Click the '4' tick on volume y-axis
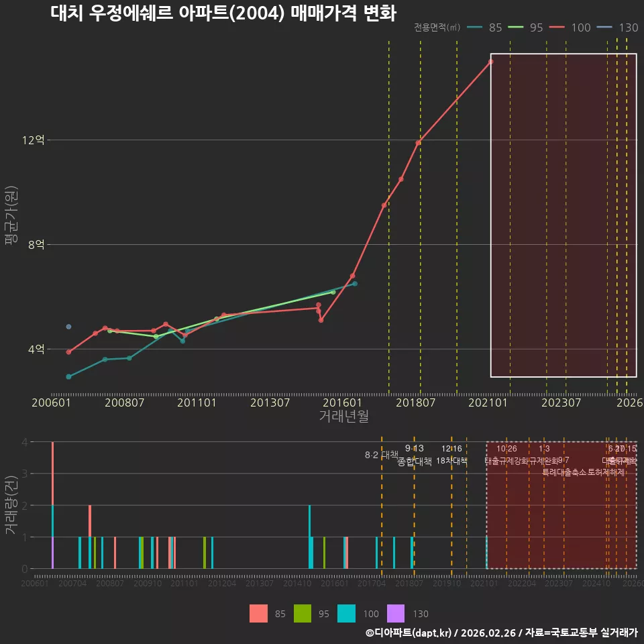 pyautogui.click(x=25, y=442)
